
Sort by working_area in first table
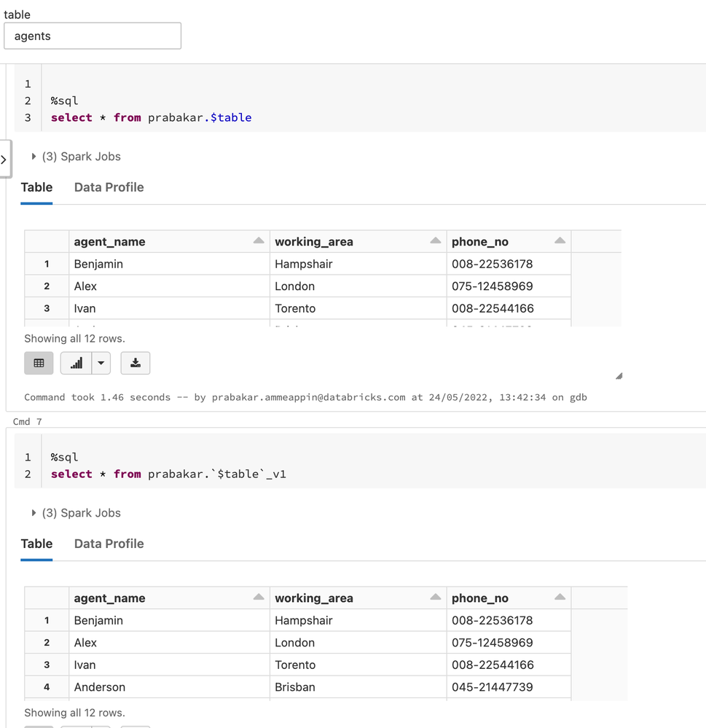click(x=435, y=241)
